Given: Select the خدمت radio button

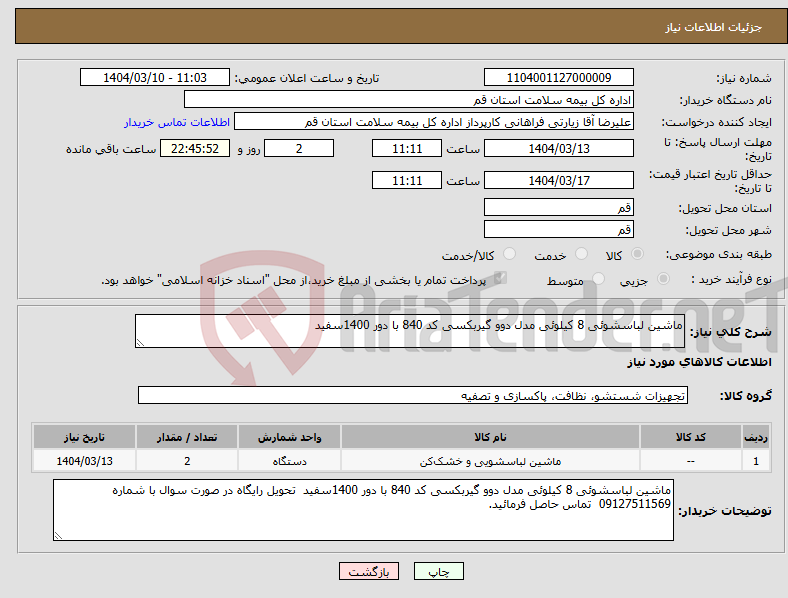Looking at the screenshot, I should pos(581,254).
